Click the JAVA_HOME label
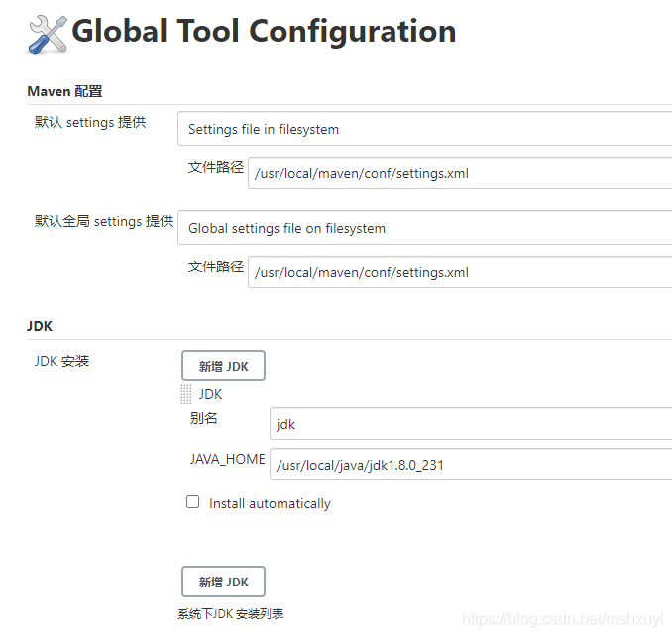672x637 pixels. click(x=228, y=459)
